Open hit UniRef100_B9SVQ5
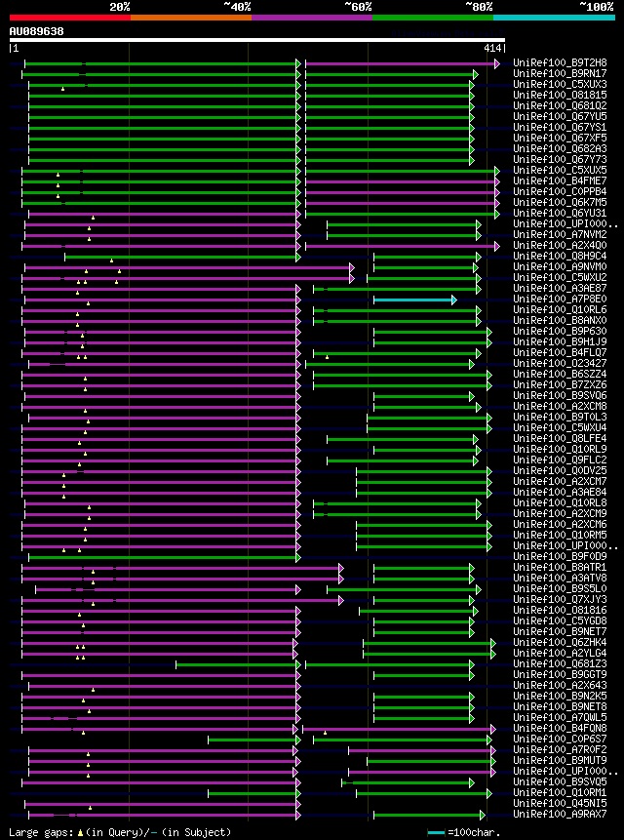 pyautogui.click(x=560, y=780)
